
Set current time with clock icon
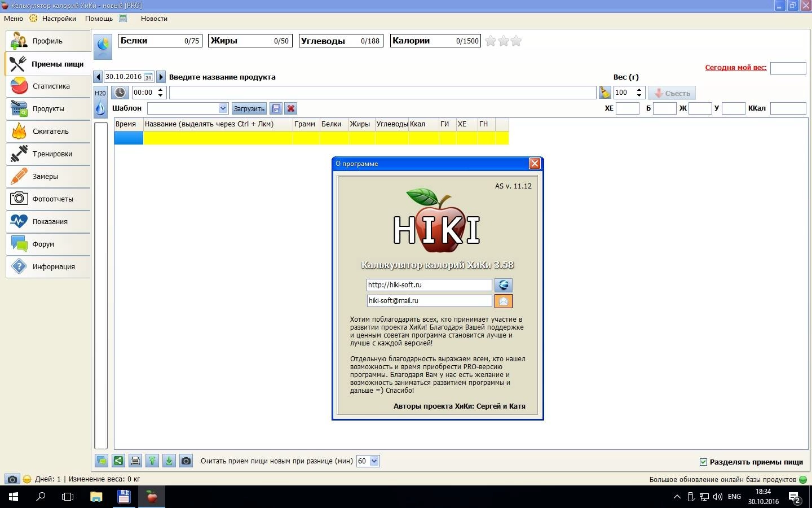[x=120, y=93]
